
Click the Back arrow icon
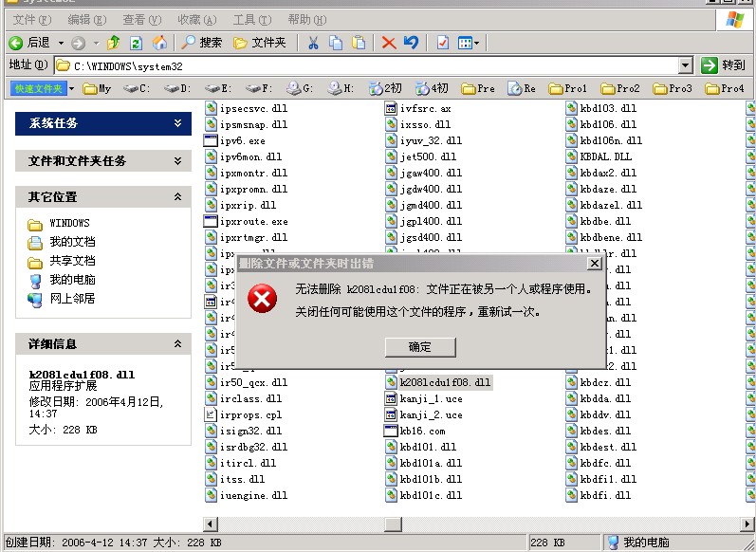point(16,43)
